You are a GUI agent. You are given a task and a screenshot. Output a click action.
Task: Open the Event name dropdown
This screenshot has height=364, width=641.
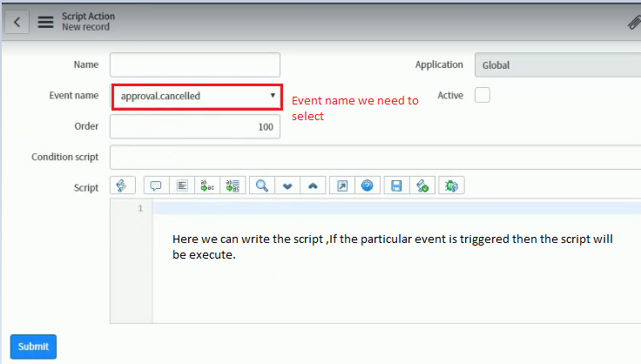click(197, 97)
